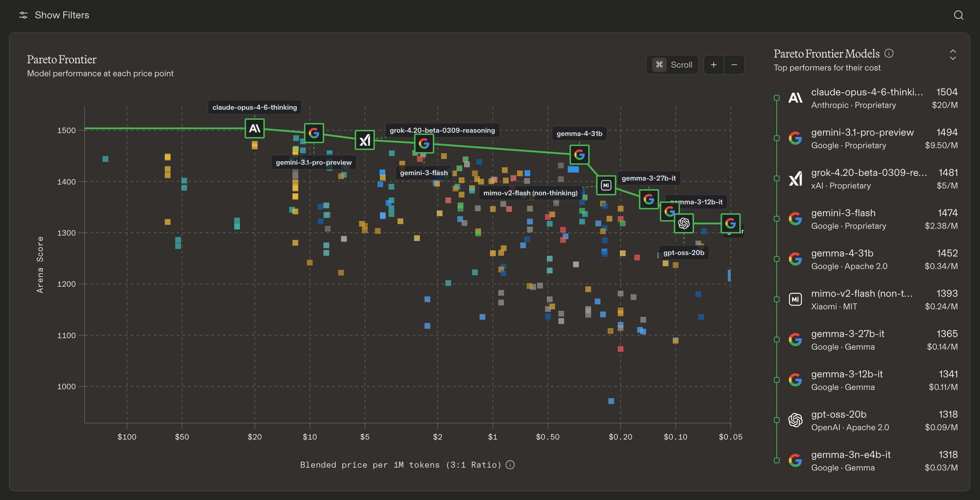Click the Show Filters sliders icon
The width and height of the screenshot is (980, 500).
coord(23,15)
